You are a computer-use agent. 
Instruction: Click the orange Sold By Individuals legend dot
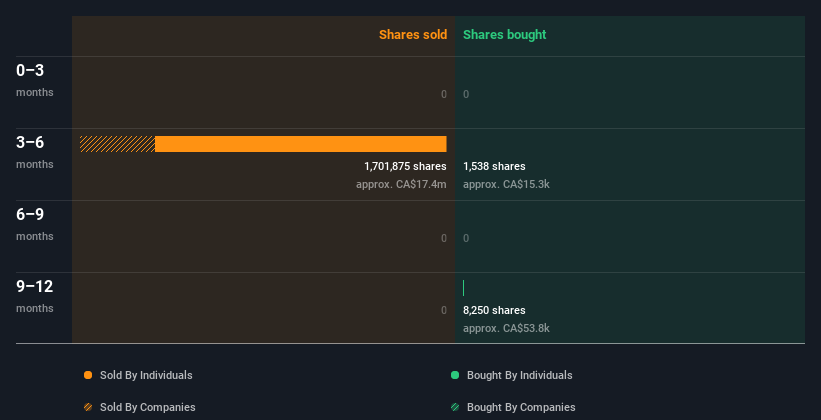pyautogui.click(x=88, y=375)
